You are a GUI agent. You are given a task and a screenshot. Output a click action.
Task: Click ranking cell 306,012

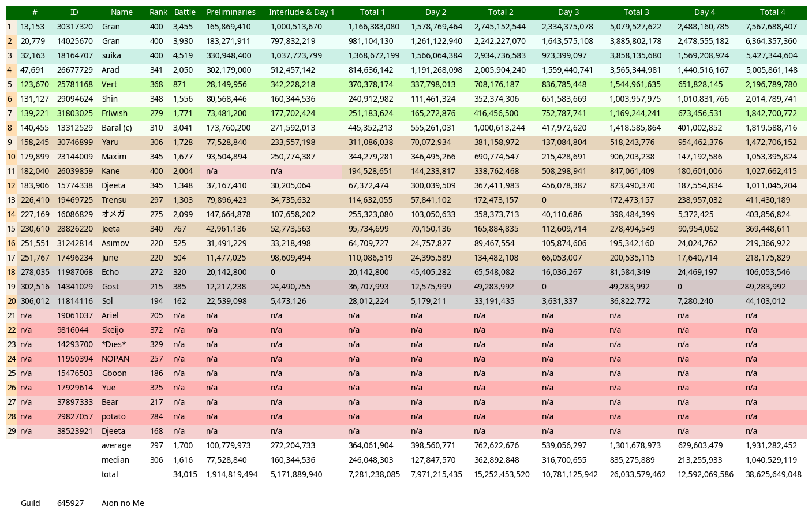pos(35,301)
